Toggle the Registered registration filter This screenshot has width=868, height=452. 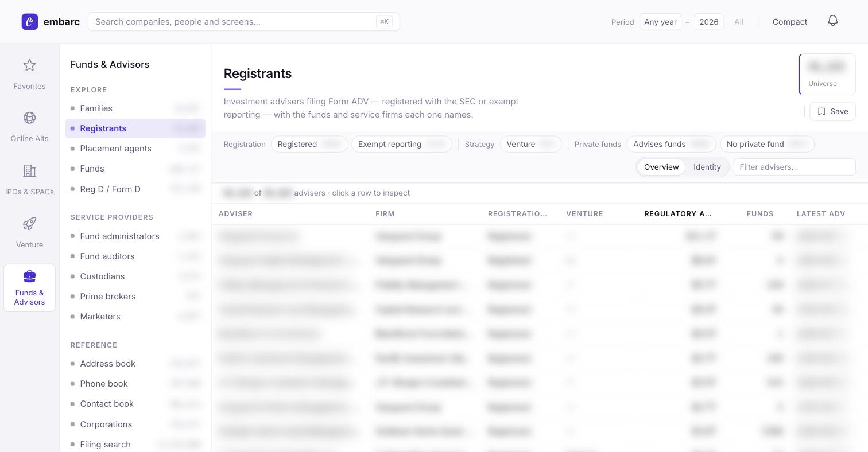pos(309,144)
